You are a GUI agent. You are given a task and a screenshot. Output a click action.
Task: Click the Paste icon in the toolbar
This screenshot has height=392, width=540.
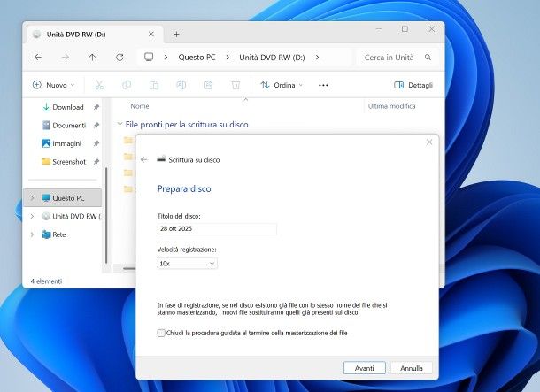pos(154,85)
